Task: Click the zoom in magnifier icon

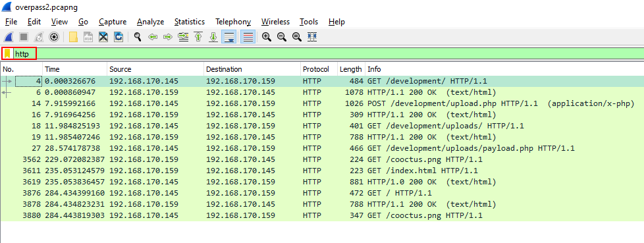Action: tap(267, 37)
